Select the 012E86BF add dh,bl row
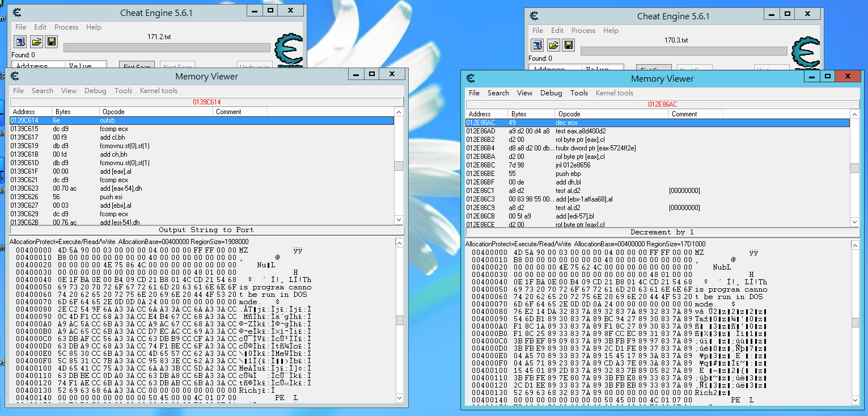The width and height of the screenshot is (868, 416). click(658, 182)
